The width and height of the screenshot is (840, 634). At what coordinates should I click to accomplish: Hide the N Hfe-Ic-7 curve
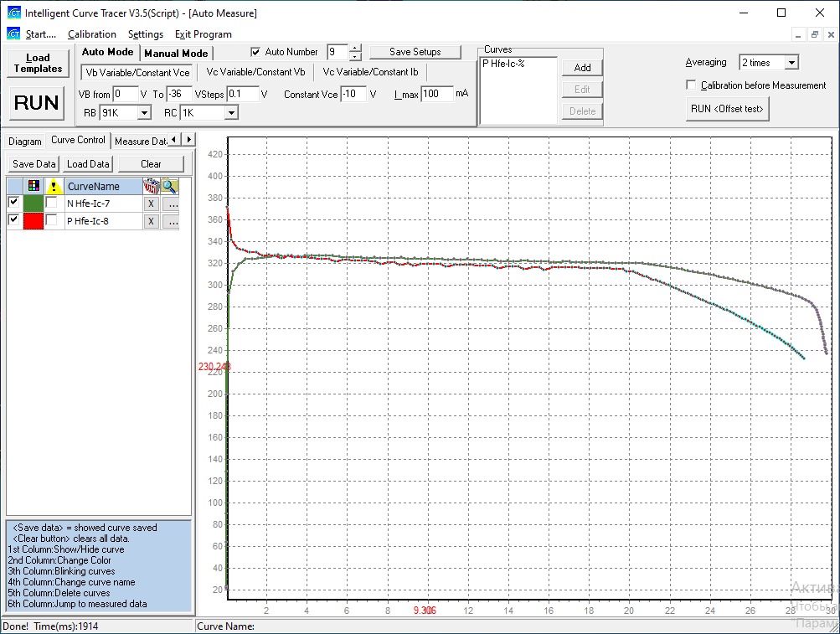click(14, 203)
